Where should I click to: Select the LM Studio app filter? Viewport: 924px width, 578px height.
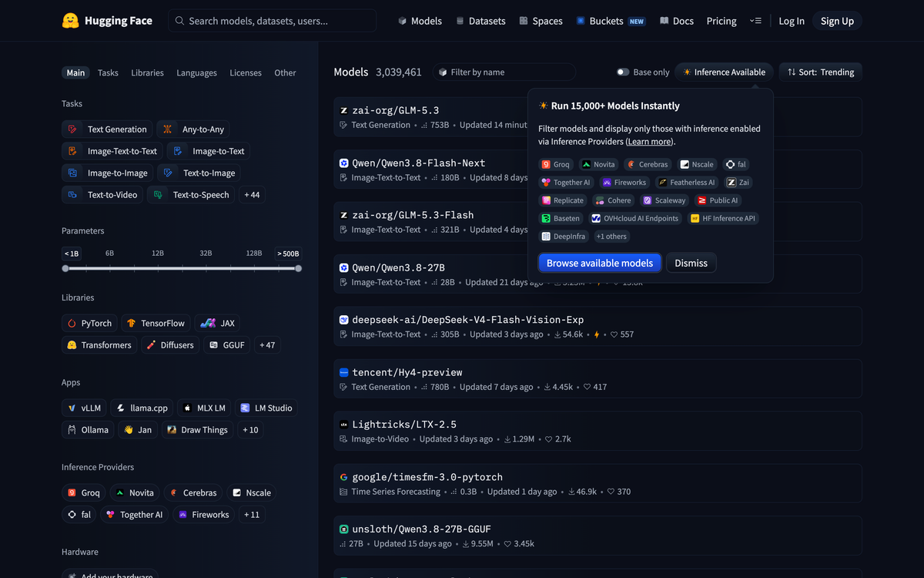click(266, 408)
